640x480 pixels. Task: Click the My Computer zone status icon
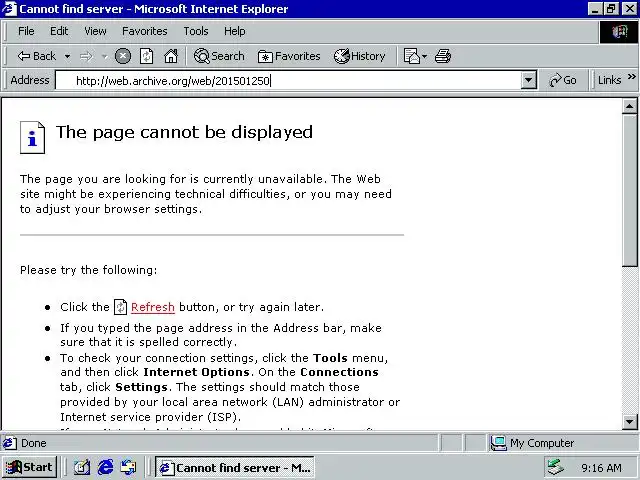pos(498,443)
